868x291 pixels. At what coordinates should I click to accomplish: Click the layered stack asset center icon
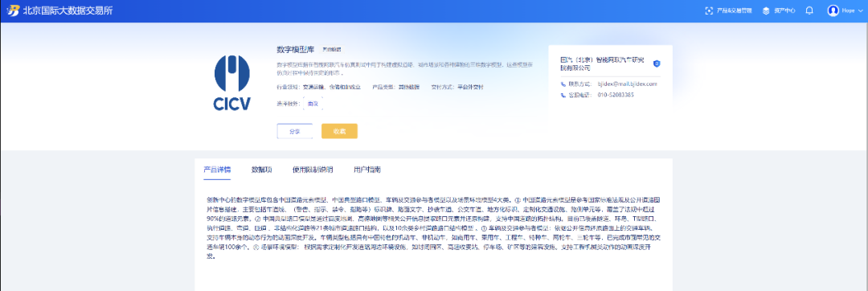(766, 10)
